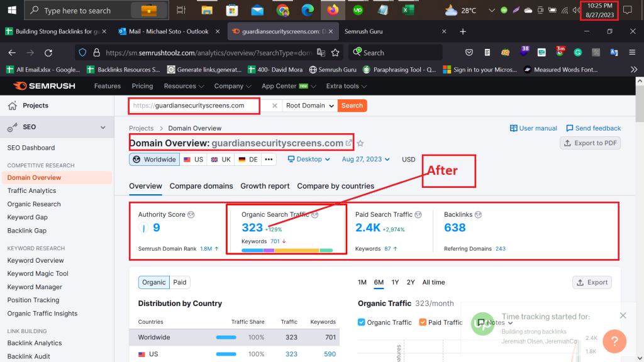The height and width of the screenshot is (362, 644).
Task: Open the Compare domains tab
Action: pyautogui.click(x=201, y=186)
